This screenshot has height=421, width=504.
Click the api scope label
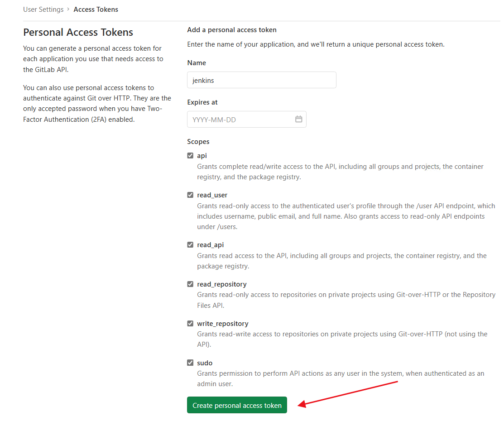(x=202, y=156)
